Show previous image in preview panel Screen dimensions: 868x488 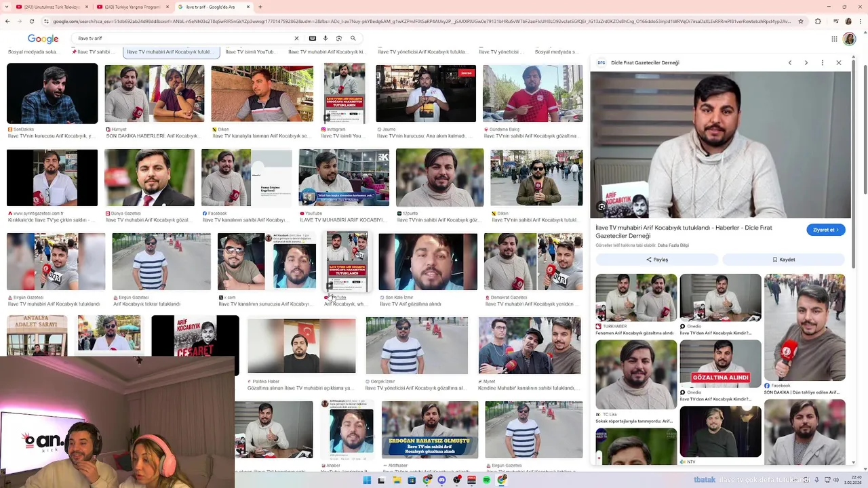[x=790, y=62]
